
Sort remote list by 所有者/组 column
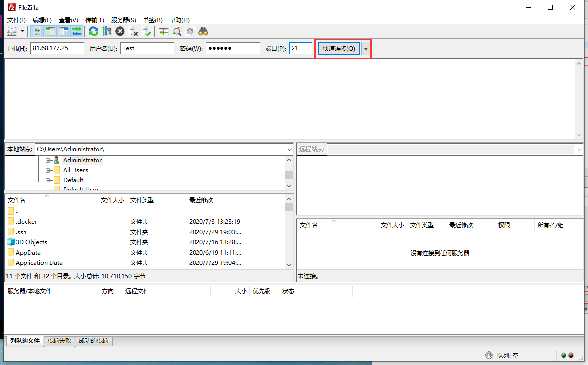click(x=555, y=225)
